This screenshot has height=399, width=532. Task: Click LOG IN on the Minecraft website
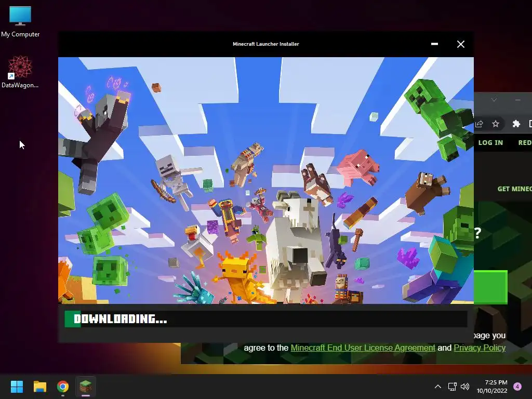click(x=490, y=143)
